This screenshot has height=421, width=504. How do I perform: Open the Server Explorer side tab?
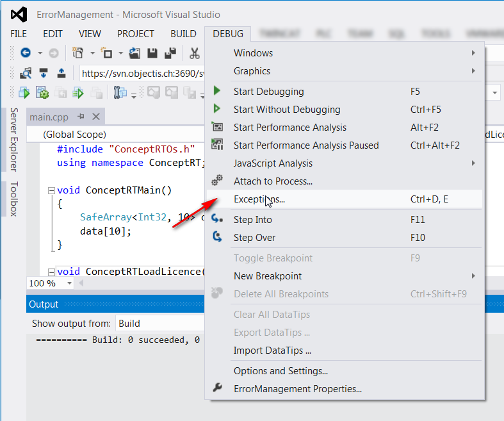click(13, 140)
